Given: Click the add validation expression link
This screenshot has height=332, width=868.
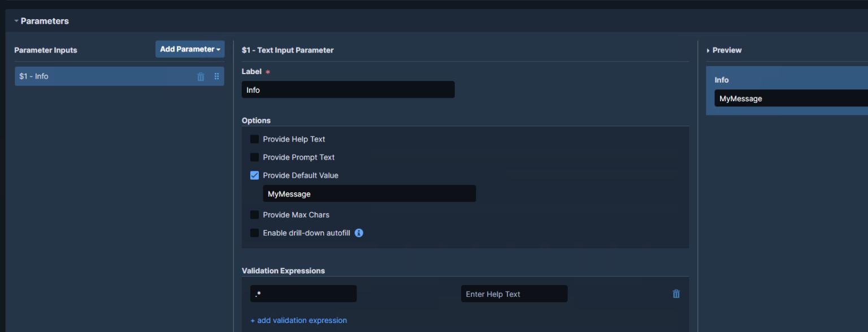Looking at the screenshot, I should [298, 320].
